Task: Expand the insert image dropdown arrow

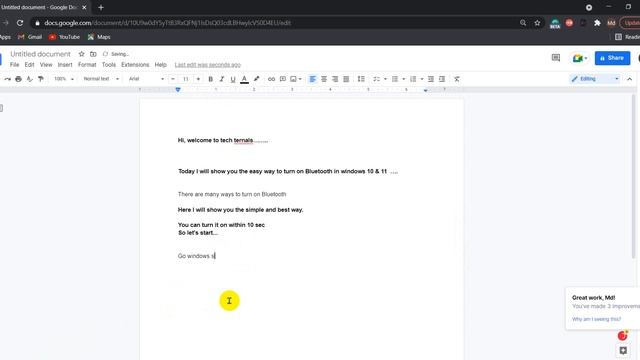Action: click(300, 79)
